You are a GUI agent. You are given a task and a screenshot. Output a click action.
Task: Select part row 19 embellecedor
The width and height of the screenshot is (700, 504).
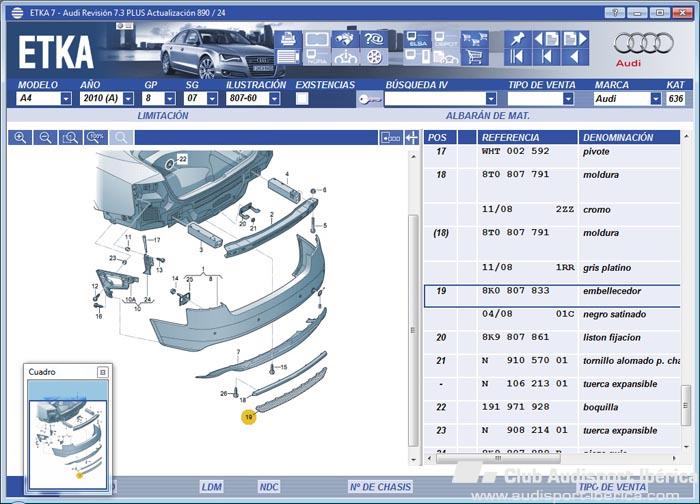pos(552,296)
